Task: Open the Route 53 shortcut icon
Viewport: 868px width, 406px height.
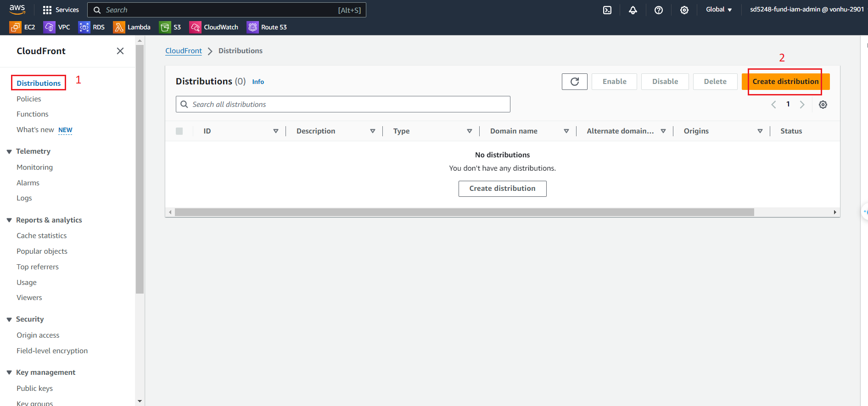Action: [252, 28]
